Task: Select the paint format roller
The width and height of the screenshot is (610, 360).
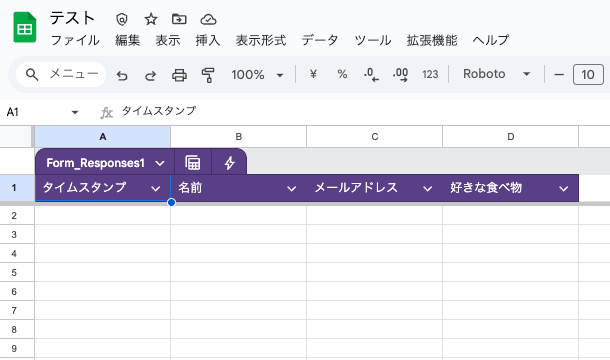Action: 208,75
